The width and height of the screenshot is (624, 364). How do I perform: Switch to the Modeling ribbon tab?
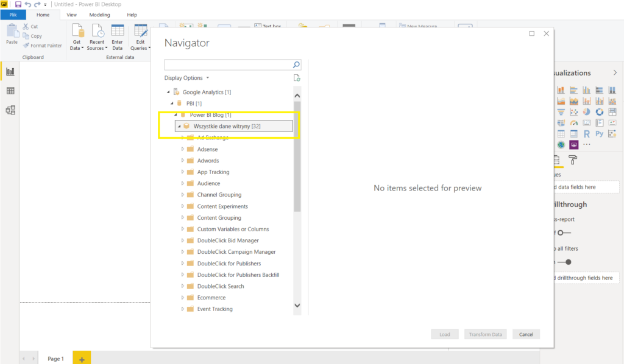[x=99, y=15]
